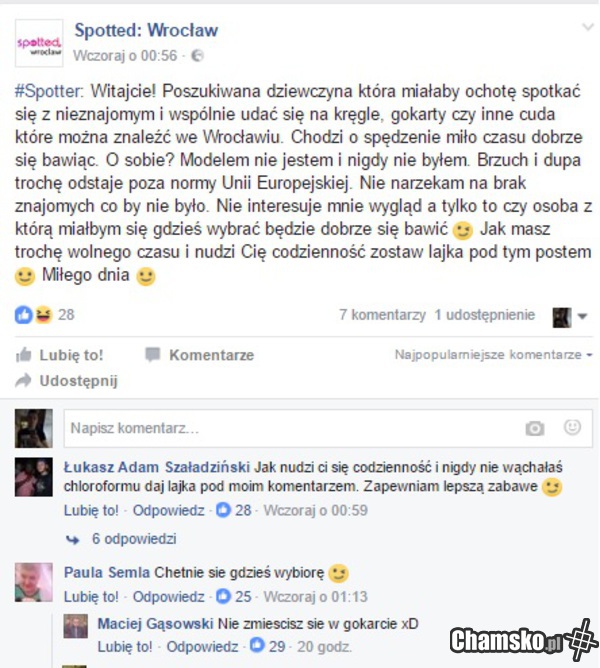Click like count icon on Łukasz's comment

223,510
